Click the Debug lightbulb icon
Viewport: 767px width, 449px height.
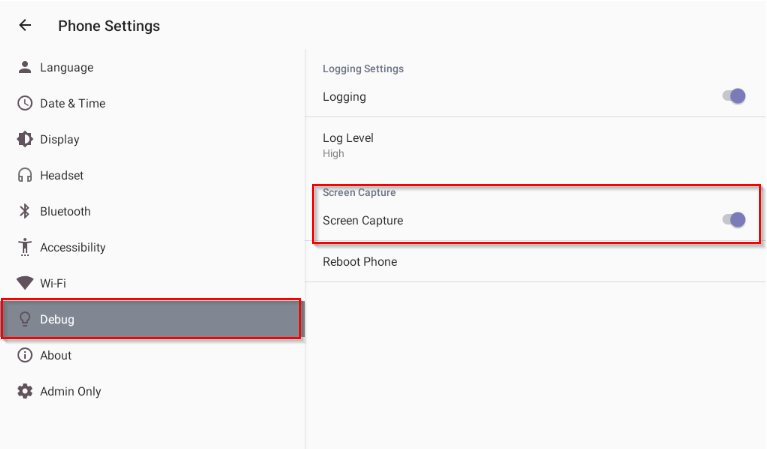(25, 319)
